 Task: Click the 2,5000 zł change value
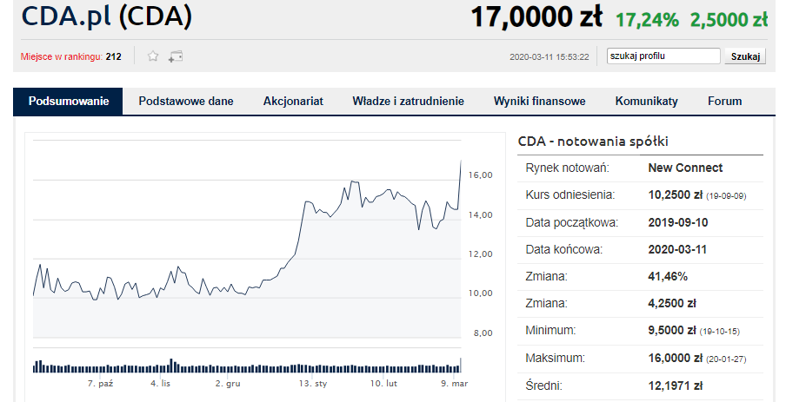(729, 21)
